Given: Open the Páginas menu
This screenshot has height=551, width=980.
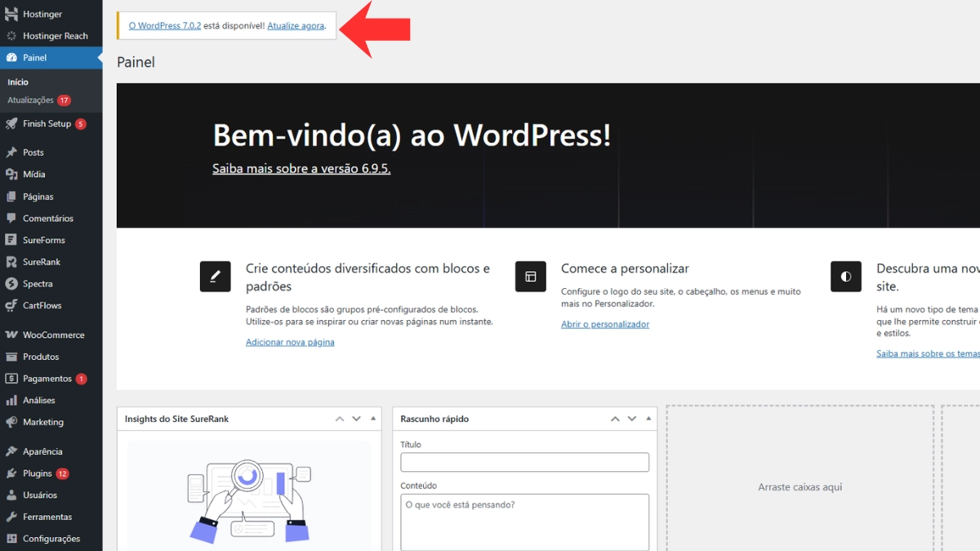Looking at the screenshot, I should pos(51,197).
